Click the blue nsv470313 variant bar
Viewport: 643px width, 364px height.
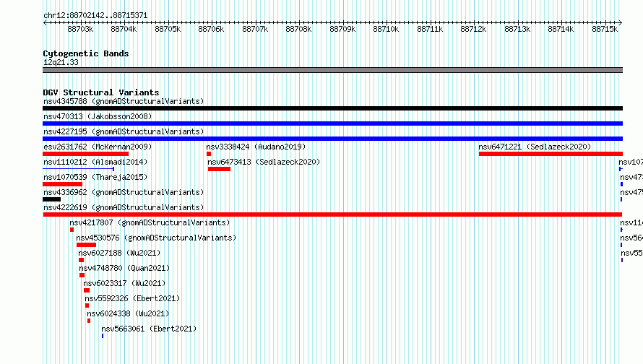332,123
